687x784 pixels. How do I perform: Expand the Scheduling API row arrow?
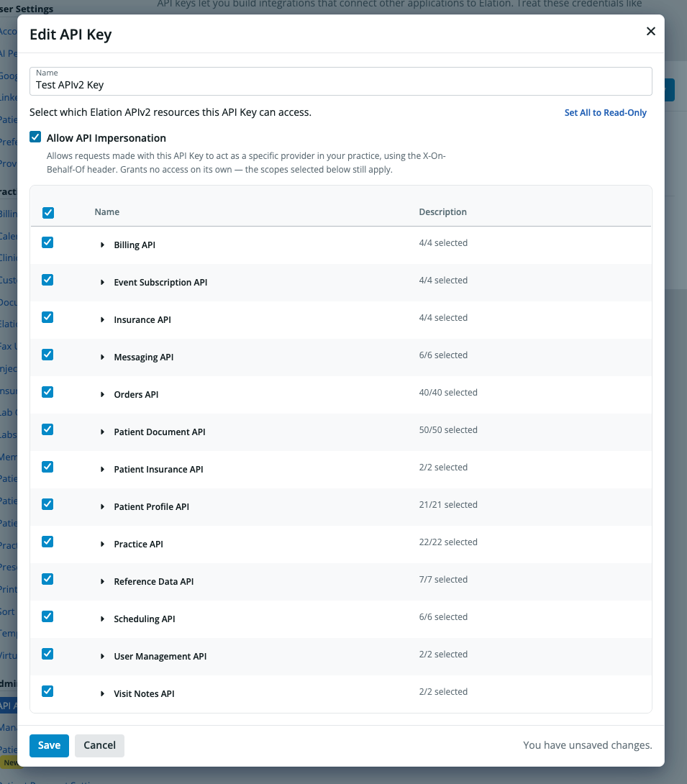pos(102,619)
